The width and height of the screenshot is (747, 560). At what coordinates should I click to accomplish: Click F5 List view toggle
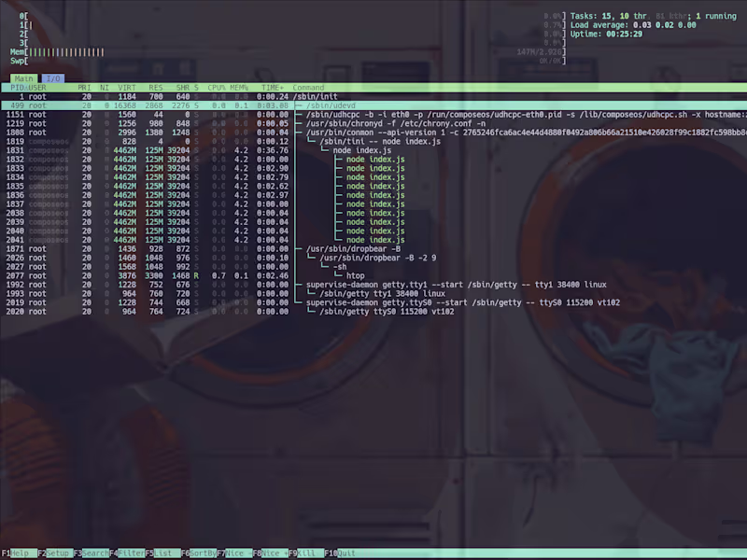[x=162, y=553]
